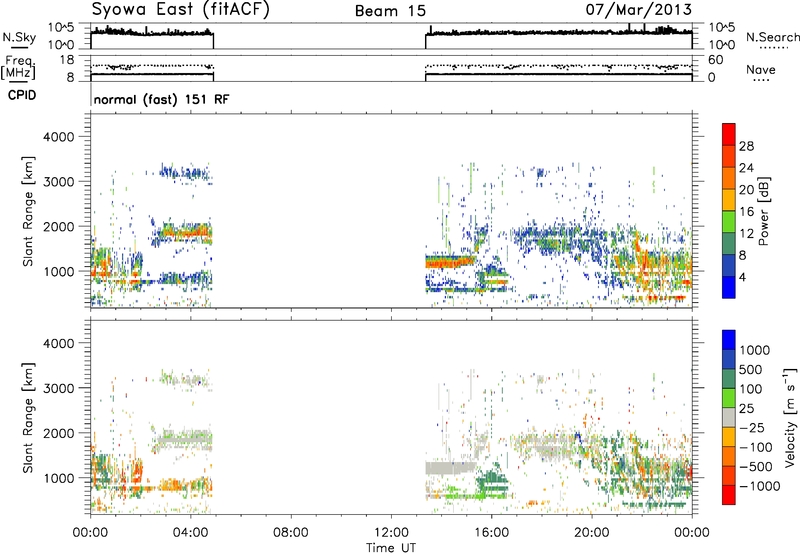
Task: Click the "4000" tick in the Velocity panel
Action: [58, 343]
